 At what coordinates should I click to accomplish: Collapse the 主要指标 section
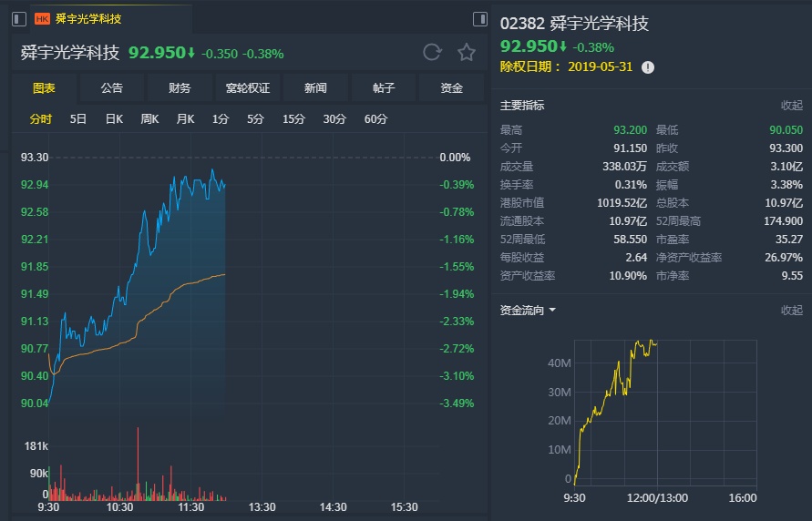tap(791, 106)
